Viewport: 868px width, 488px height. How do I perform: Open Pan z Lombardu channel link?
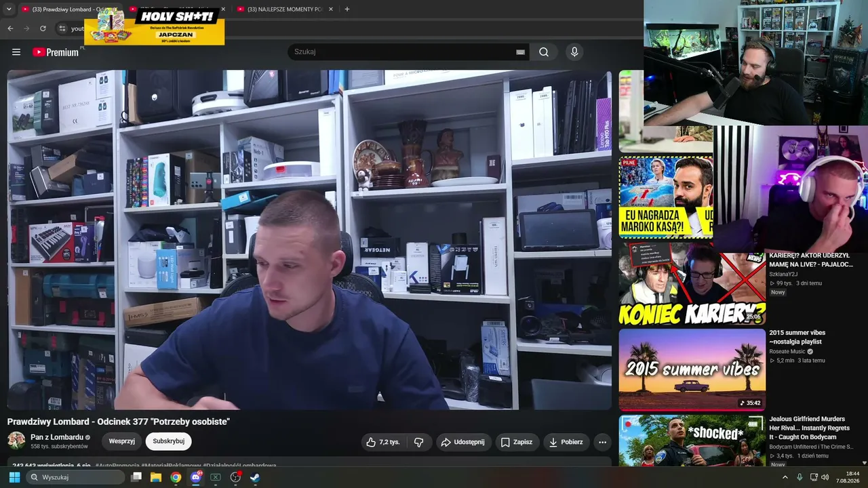(x=57, y=437)
